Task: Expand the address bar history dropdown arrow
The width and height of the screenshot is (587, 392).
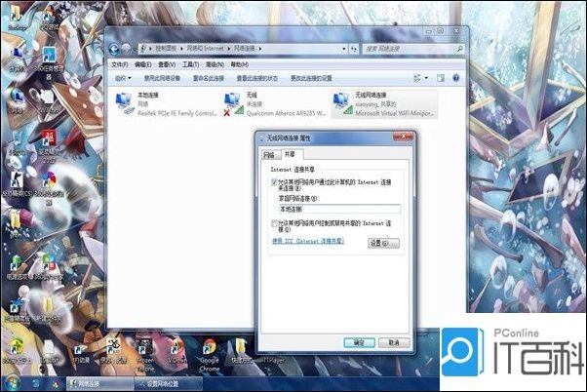Action: point(343,49)
